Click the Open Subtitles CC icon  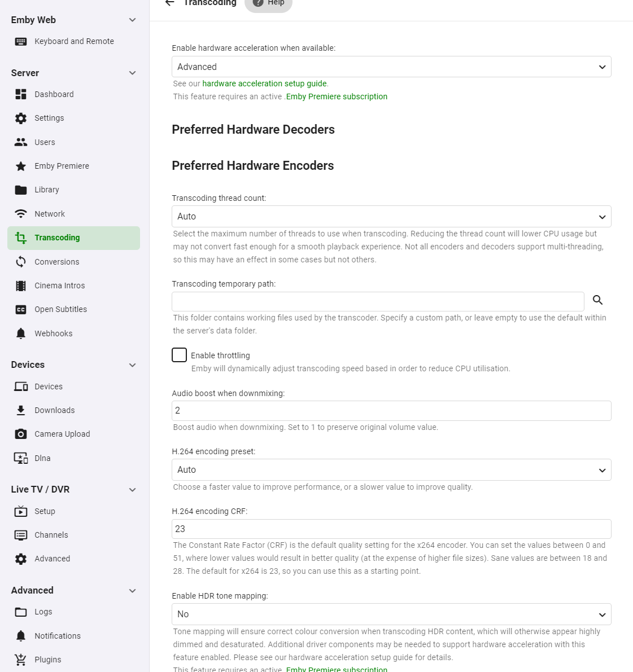point(21,309)
